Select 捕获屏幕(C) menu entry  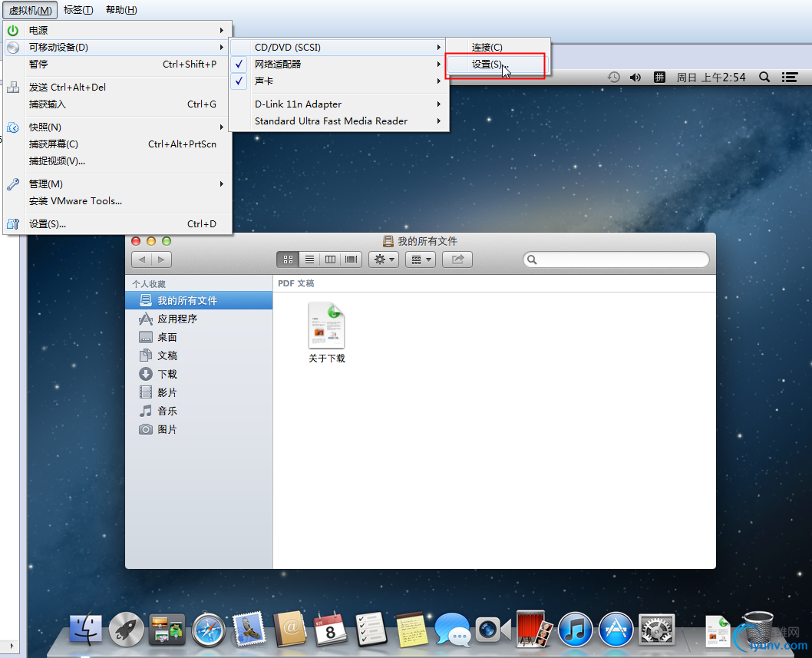(117, 144)
